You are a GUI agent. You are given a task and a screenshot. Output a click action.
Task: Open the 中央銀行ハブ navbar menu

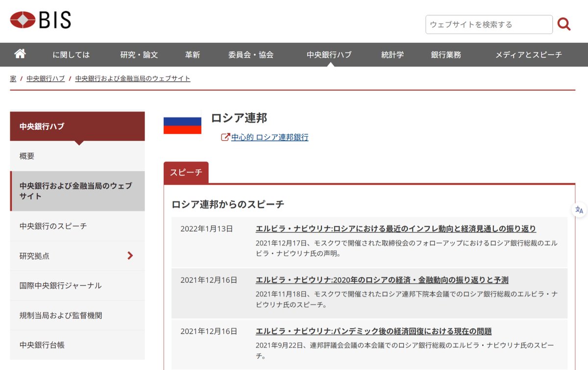click(x=329, y=55)
